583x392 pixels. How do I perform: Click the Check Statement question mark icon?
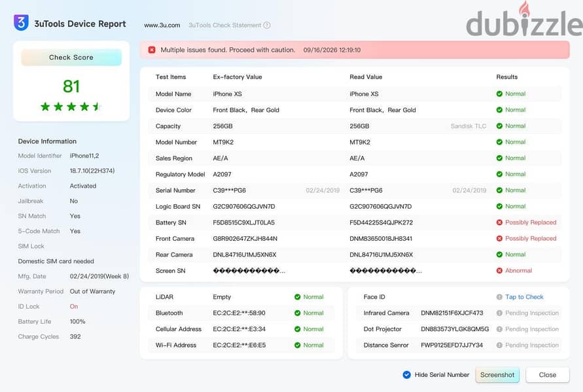click(x=267, y=26)
